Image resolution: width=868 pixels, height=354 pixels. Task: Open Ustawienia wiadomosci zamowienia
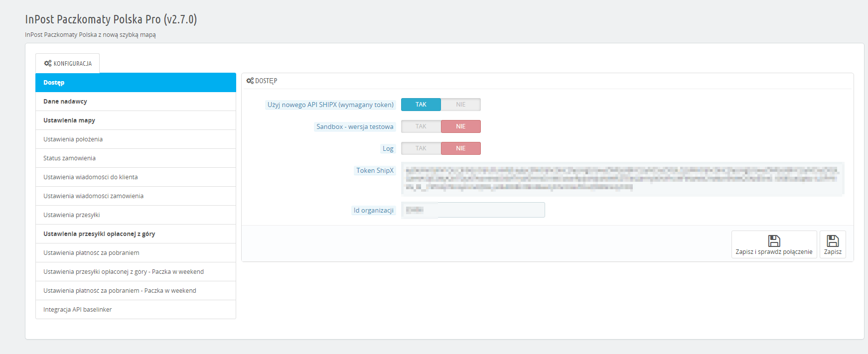(136, 196)
